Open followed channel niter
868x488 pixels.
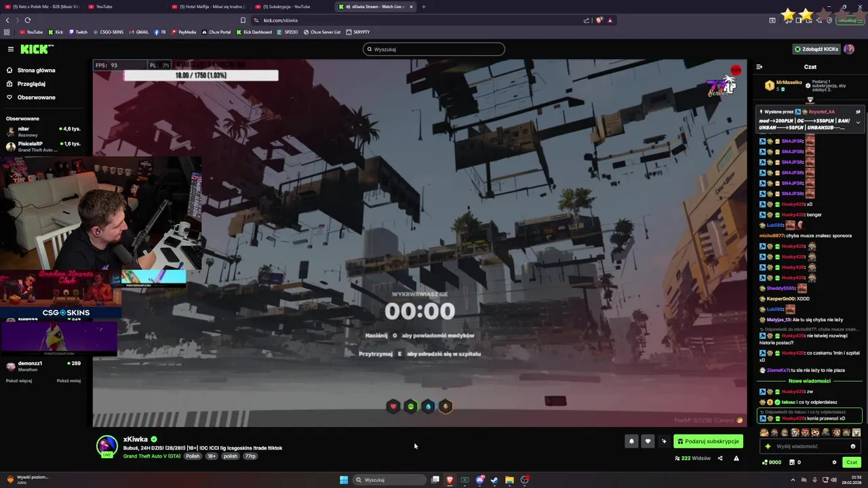pyautogui.click(x=43, y=131)
